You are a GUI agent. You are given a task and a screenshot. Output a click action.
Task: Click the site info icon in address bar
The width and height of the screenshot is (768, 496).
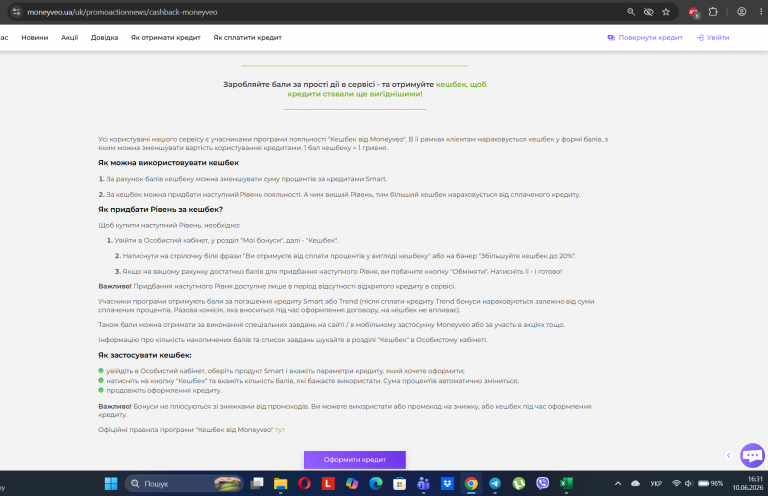point(16,12)
